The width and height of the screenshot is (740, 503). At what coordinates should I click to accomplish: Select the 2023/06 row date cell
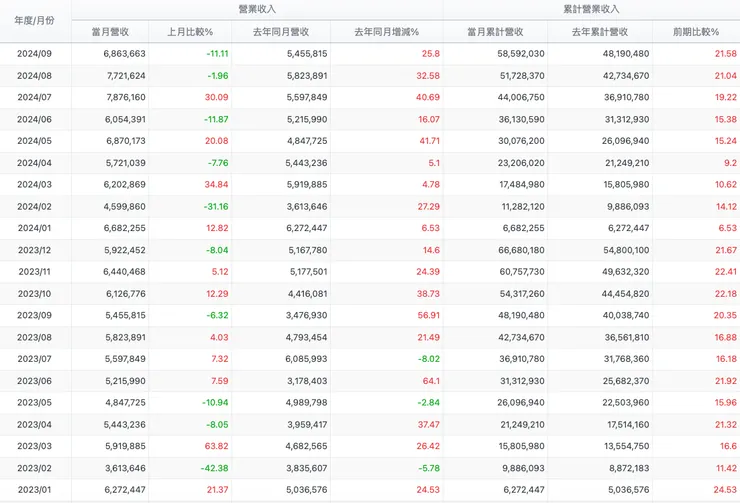pos(34,381)
